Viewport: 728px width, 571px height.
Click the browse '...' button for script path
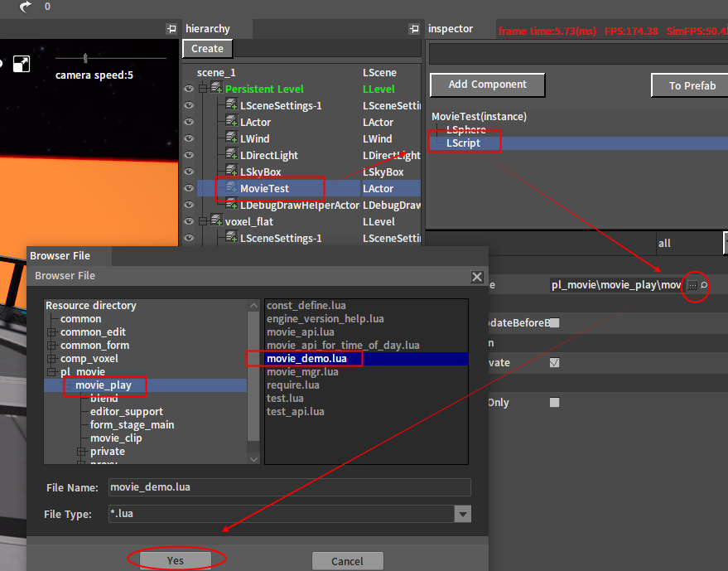(692, 285)
